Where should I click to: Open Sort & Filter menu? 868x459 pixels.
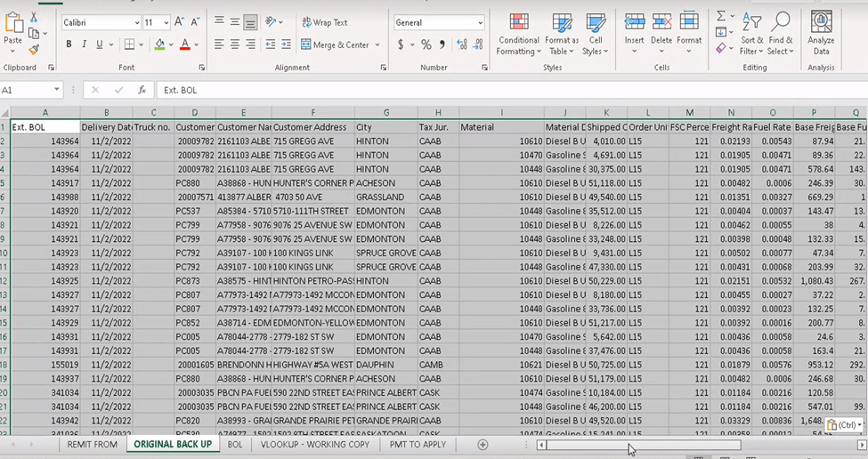[x=751, y=34]
